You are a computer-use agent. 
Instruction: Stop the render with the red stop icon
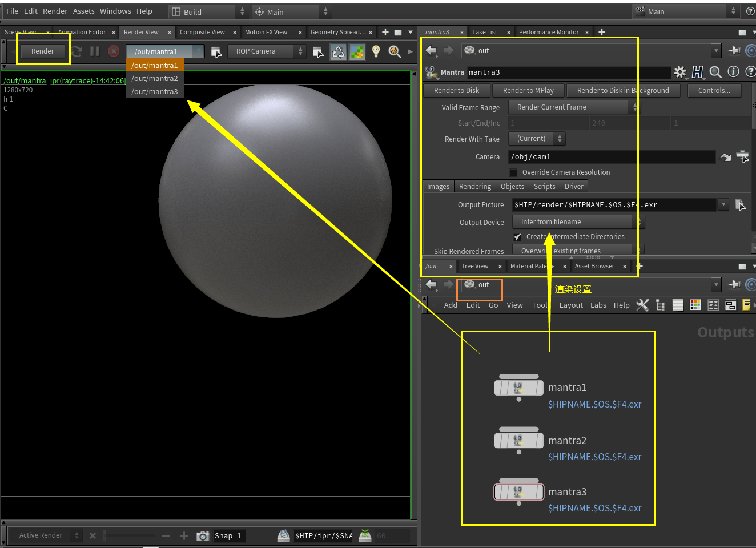pyautogui.click(x=114, y=51)
